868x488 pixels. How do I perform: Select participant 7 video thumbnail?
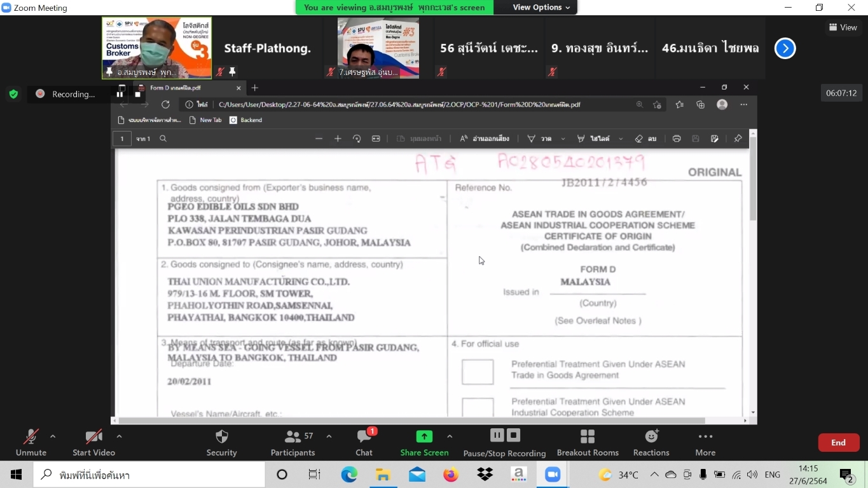pyautogui.click(x=378, y=48)
